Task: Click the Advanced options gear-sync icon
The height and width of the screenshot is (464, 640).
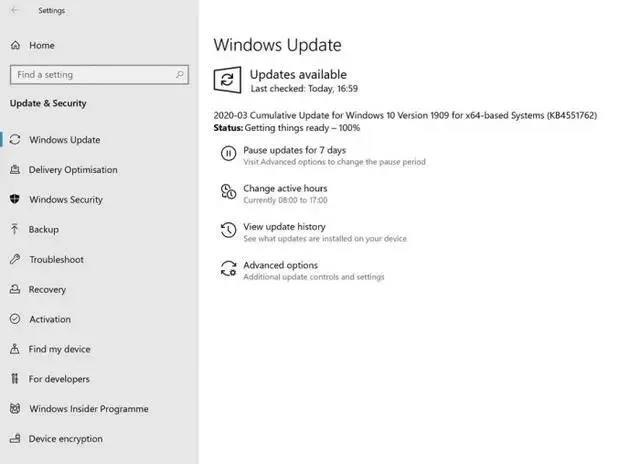Action: point(229,269)
